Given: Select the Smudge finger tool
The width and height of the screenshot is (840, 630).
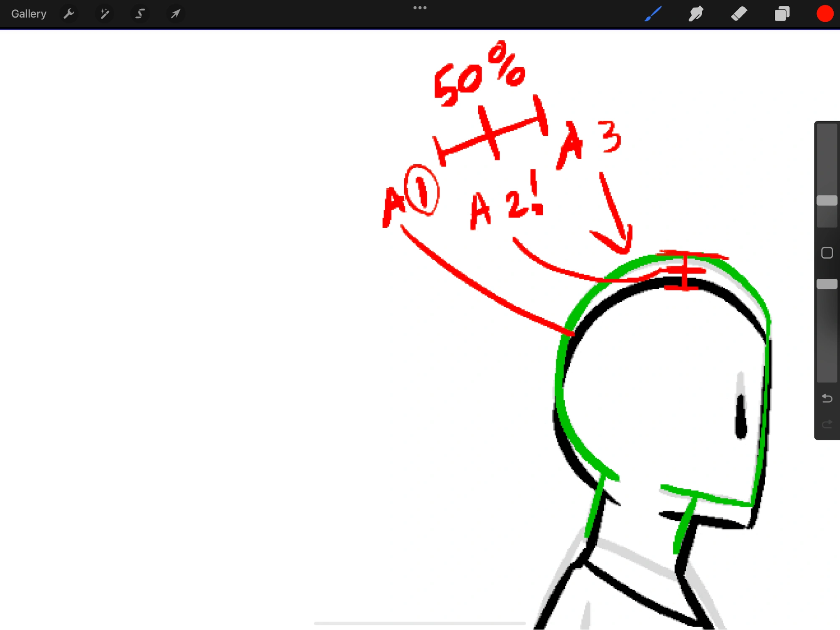Looking at the screenshot, I should 696,14.
